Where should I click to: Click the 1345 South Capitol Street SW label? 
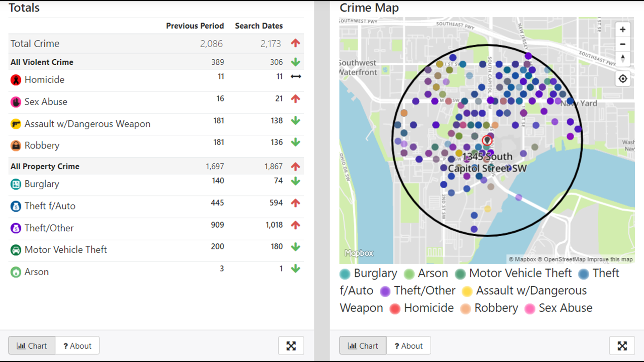coord(487,163)
